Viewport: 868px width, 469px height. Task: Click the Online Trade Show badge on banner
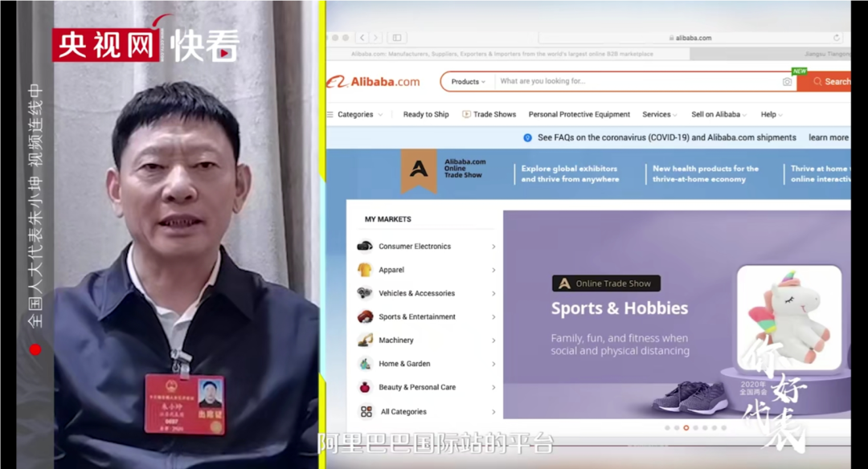coord(606,283)
